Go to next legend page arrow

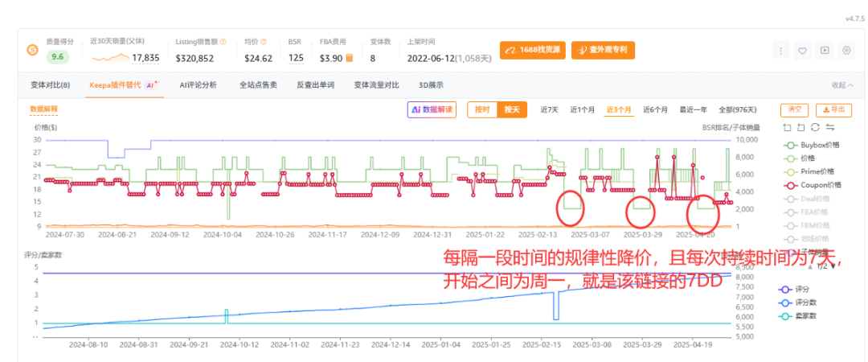point(833,266)
